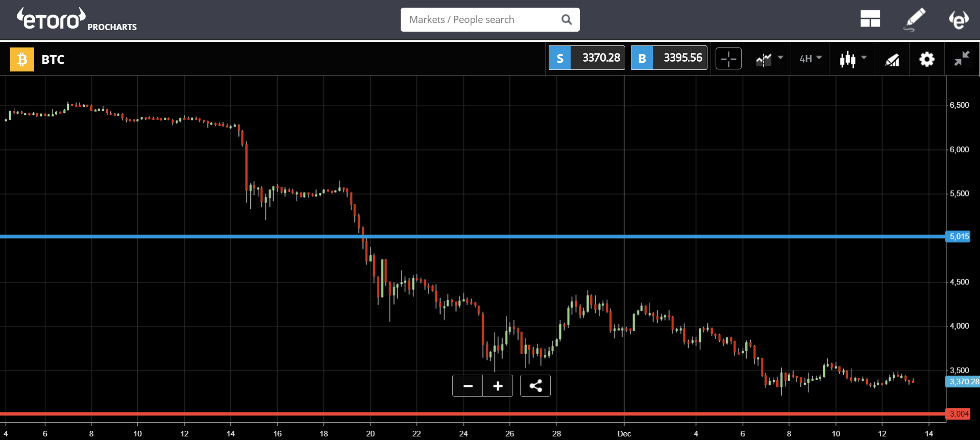The image size is (980, 440).
Task: Click the Buy button at 3395.56
Action: [669, 58]
